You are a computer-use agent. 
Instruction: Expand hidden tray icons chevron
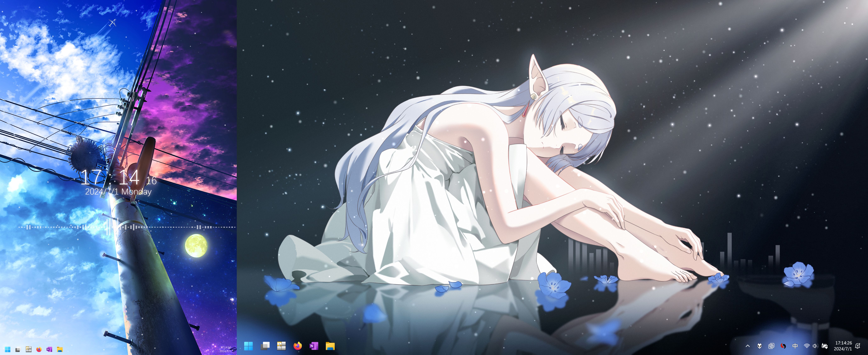point(748,346)
